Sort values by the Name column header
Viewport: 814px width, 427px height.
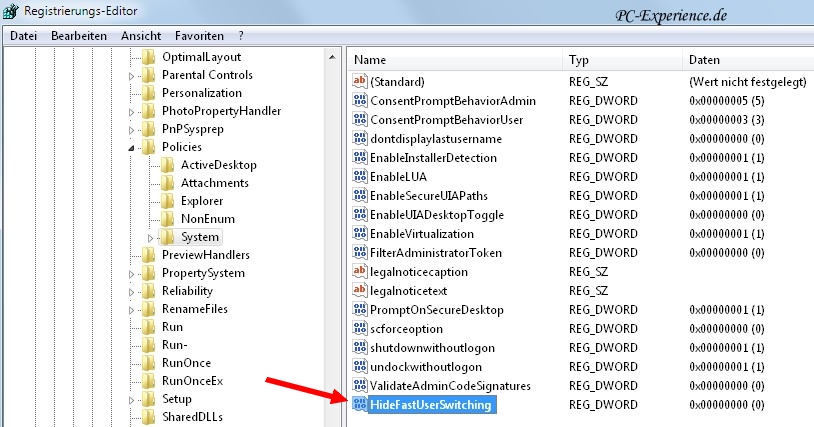click(370, 60)
